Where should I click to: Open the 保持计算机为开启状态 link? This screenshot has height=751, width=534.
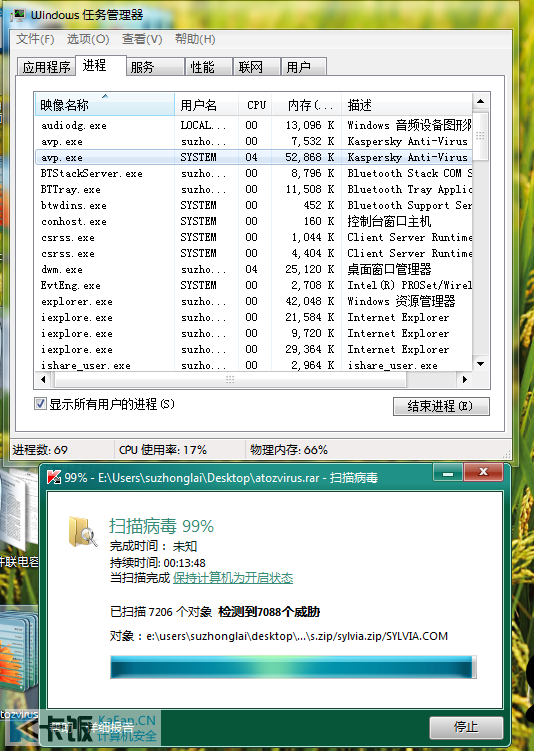[233, 578]
